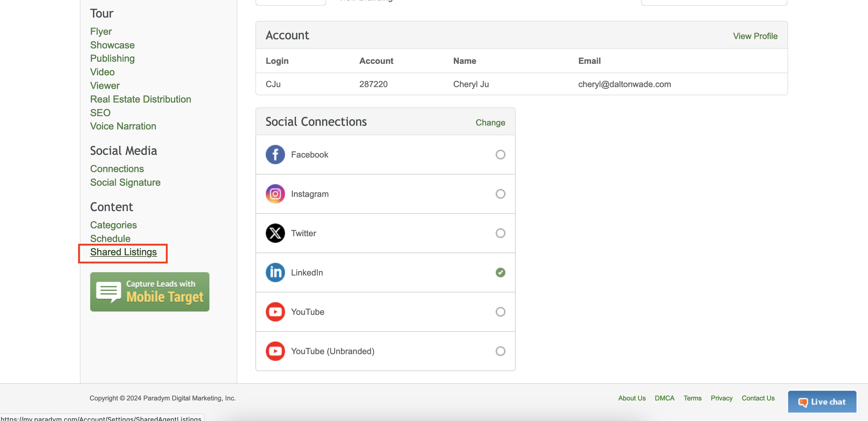868x421 pixels.
Task: Toggle the LinkedIn connected checkmark
Action: [x=500, y=273]
